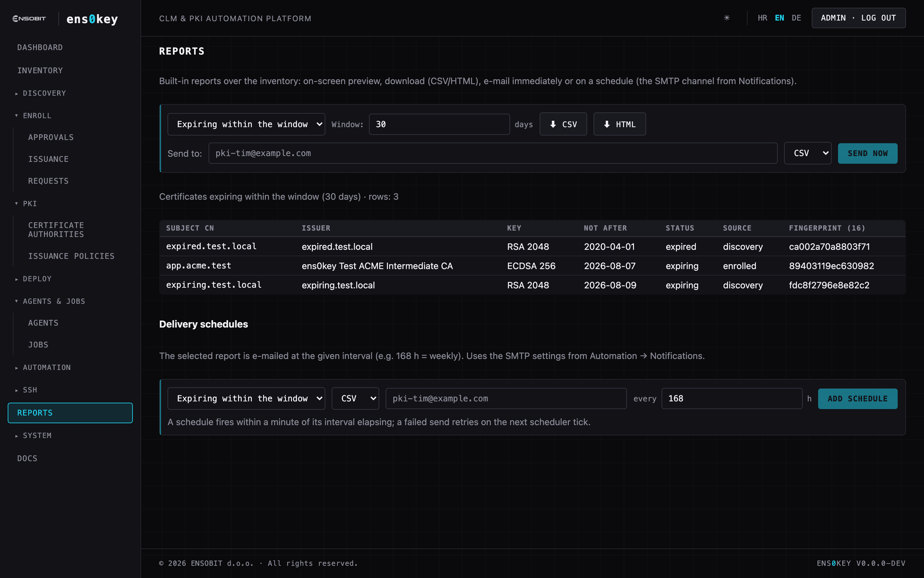Screen dimensions: 924x578
Task: Click fingerprint 89403119ec630982
Action: pyautogui.click(x=831, y=266)
